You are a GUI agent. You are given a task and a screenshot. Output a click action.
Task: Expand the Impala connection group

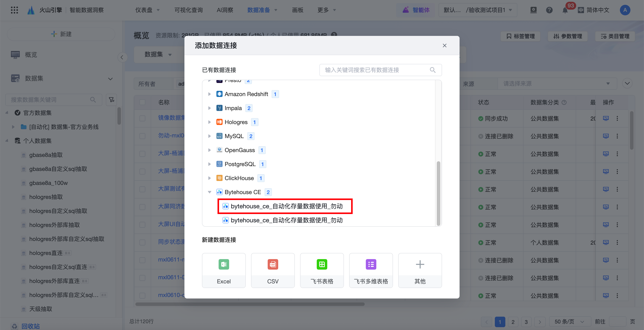[x=209, y=108]
